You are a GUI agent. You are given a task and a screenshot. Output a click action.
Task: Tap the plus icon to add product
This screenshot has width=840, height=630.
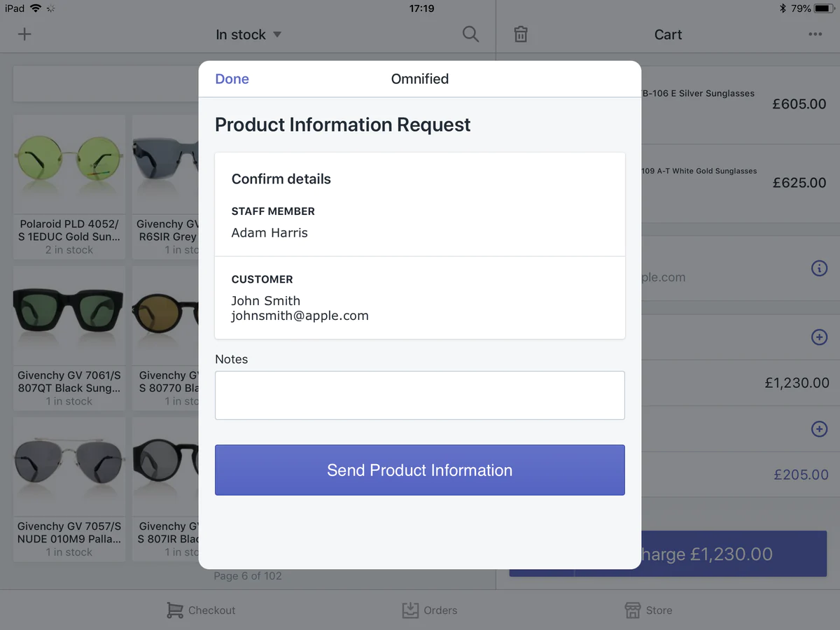click(24, 34)
